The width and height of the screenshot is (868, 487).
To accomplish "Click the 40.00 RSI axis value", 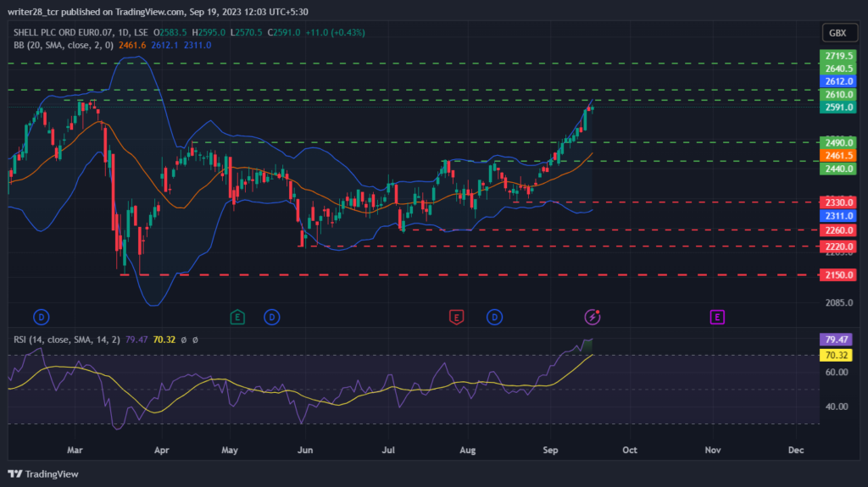I will pyautogui.click(x=837, y=407).
